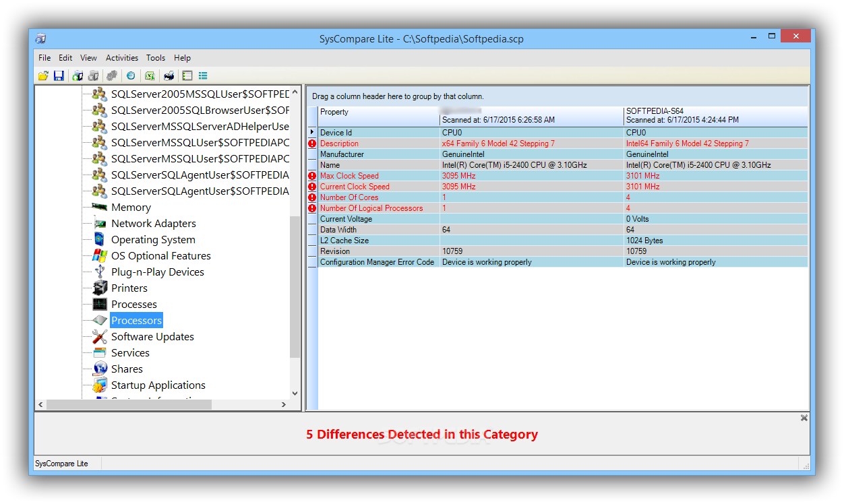Click the tree scrollbar down arrow
The image size is (844, 504).
tap(295, 393)
